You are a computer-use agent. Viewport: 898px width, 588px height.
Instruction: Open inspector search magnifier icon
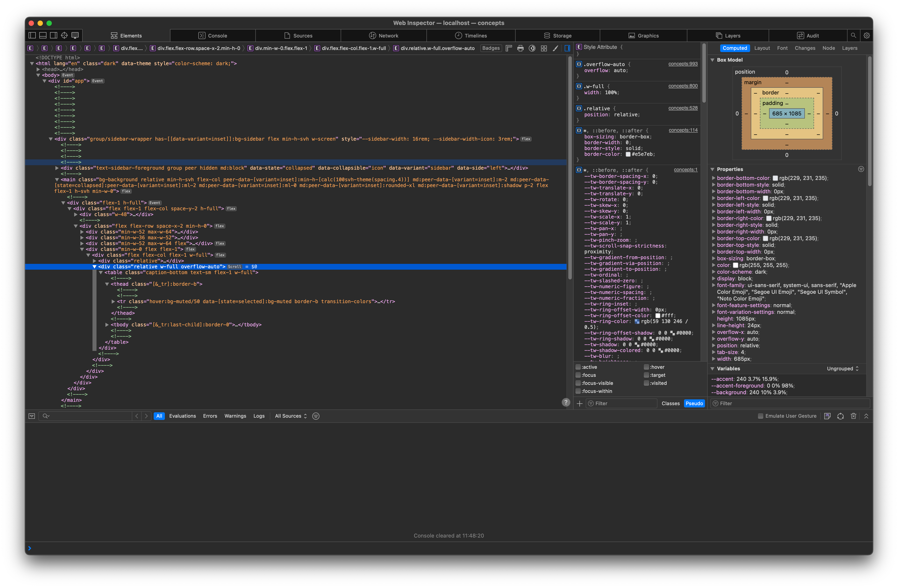point(853,35)
